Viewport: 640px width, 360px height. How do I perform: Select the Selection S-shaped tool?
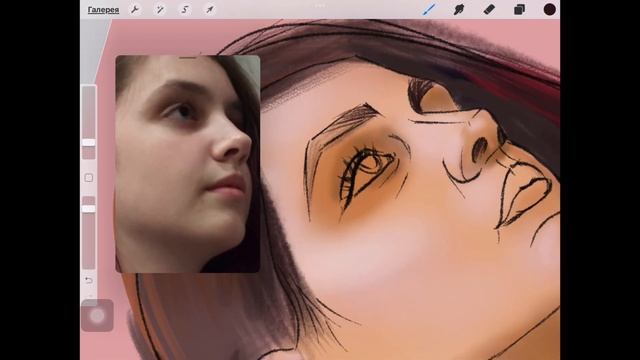click(x=185, y=9)
